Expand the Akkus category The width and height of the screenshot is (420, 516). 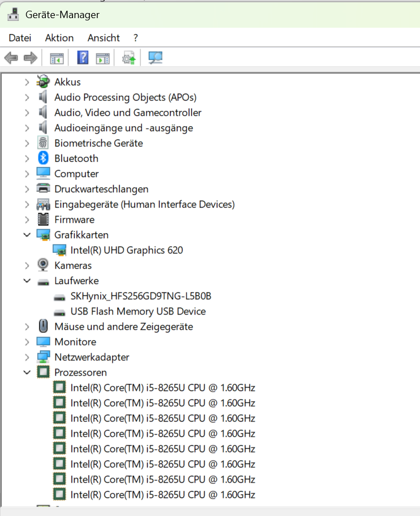pos(27,82)
